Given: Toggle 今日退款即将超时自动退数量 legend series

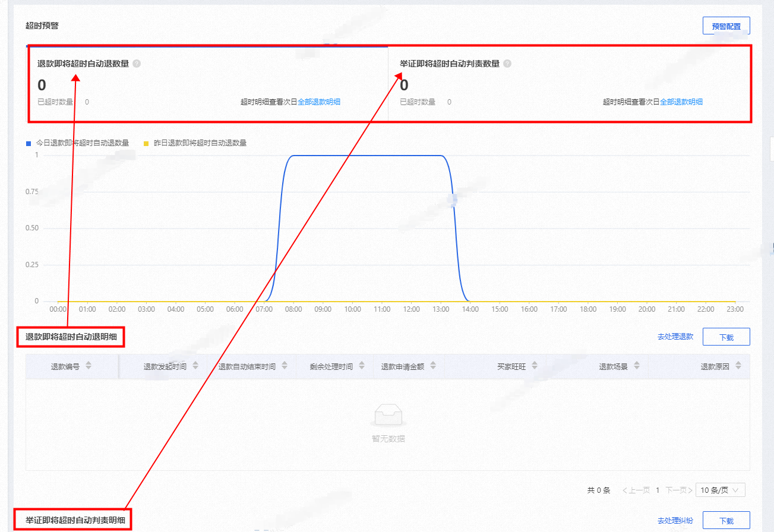Looking at the screenshot, I should point(77,143).
